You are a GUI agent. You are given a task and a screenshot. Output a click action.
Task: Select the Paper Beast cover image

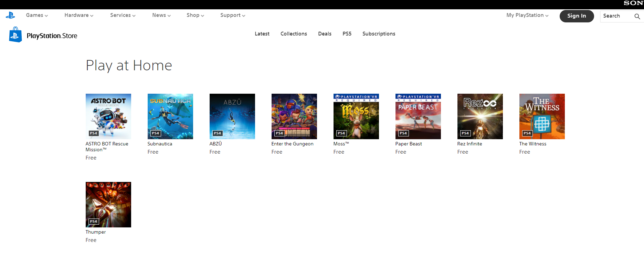[x=418, y=116]
